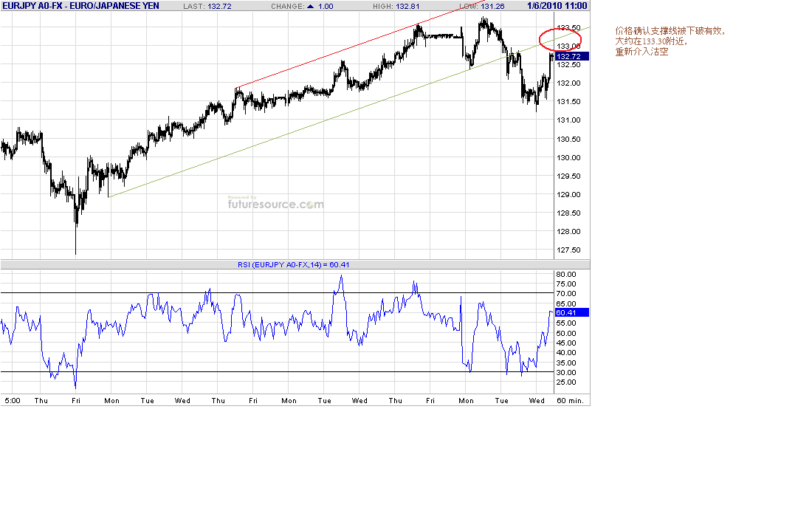Click the annotation line 重新介入沽空

[x=641, y=52]
